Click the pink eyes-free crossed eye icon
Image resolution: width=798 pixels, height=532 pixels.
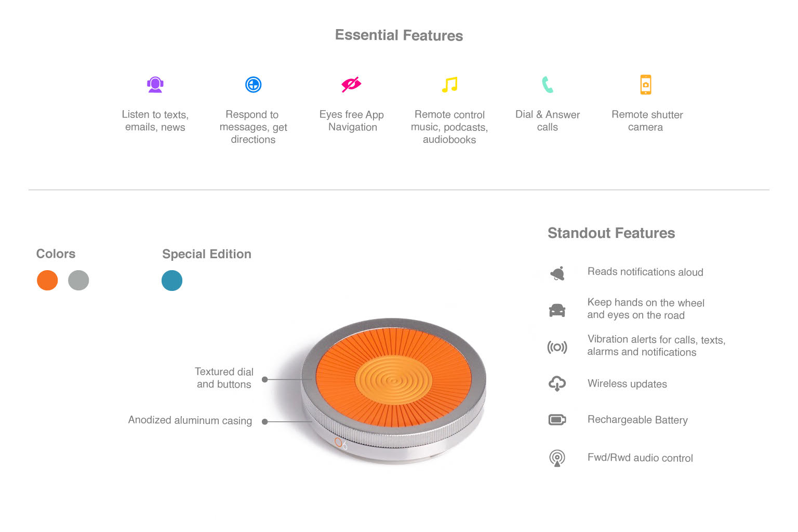[x=351, y=84]
